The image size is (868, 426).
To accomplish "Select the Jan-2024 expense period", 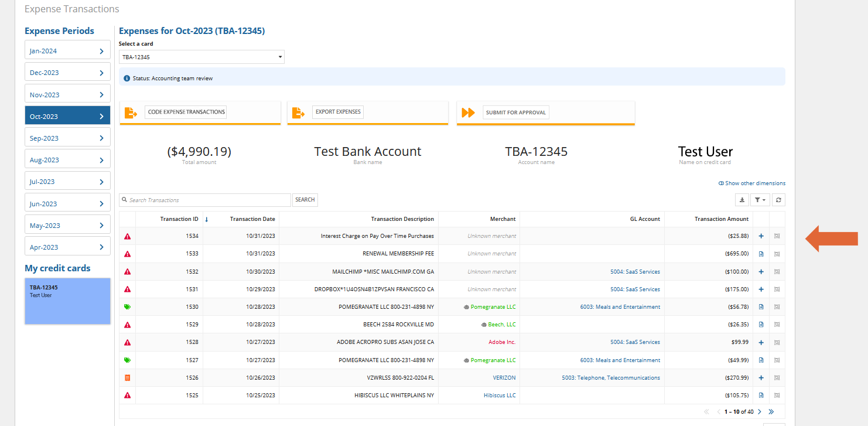I will 67,51.
